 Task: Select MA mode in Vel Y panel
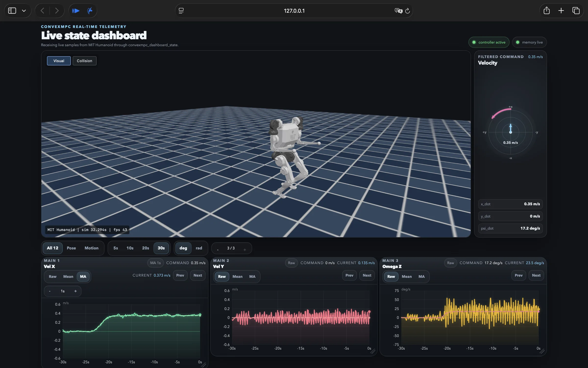pyautogui.click(x=252, y=276)
